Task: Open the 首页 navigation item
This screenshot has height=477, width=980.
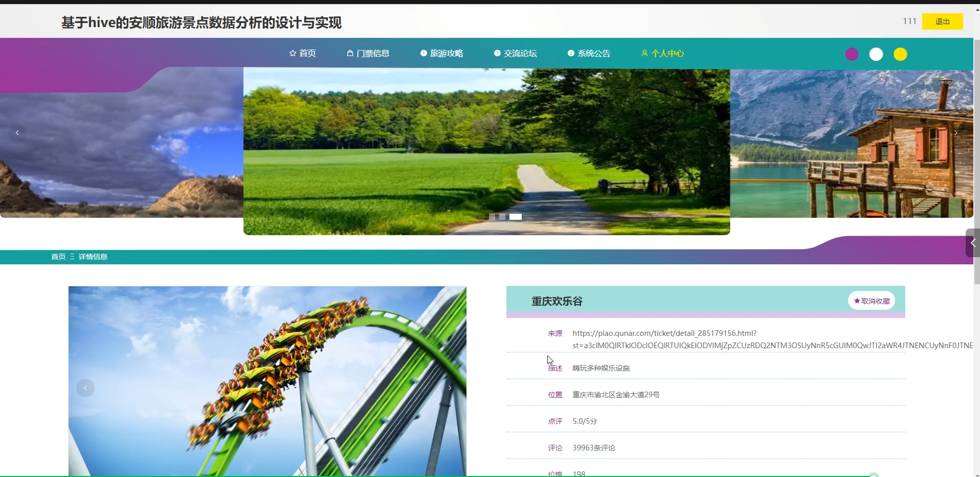Action: 302,53
